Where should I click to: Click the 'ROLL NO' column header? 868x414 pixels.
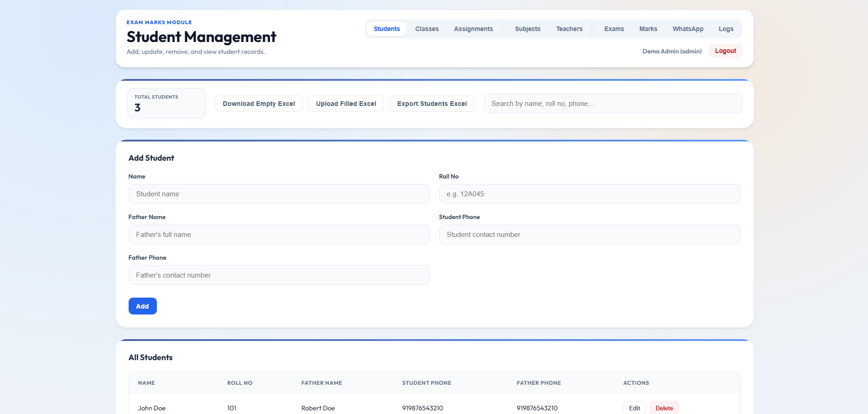click(240, 383)
